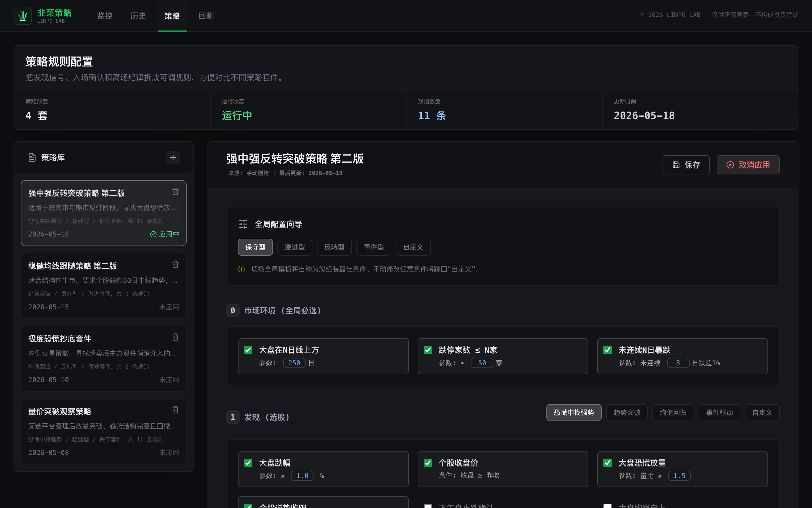Choose 事件驱动 discovery preset
The width and height of the screenshot is (812, 508).
coord(720,413)
